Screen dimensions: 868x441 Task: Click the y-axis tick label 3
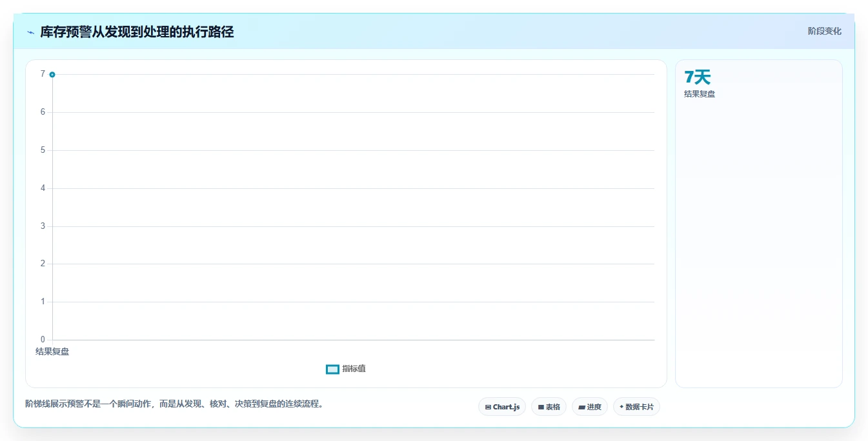(43, 226)
